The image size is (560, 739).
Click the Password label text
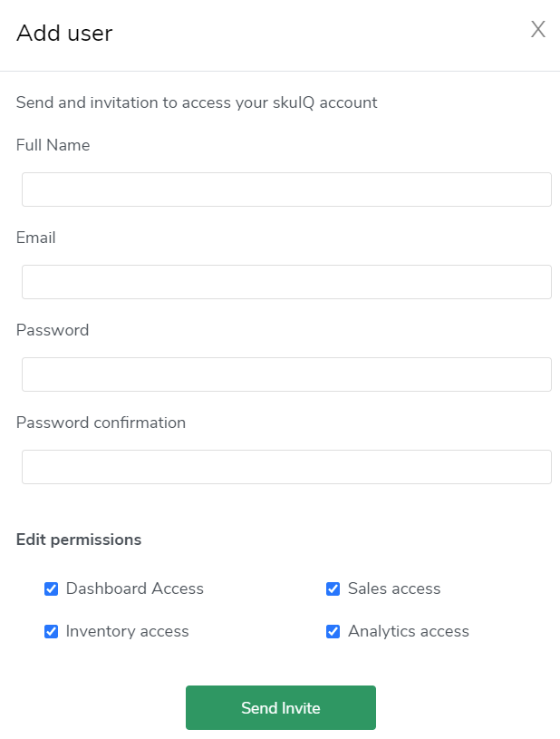[53, 330]
